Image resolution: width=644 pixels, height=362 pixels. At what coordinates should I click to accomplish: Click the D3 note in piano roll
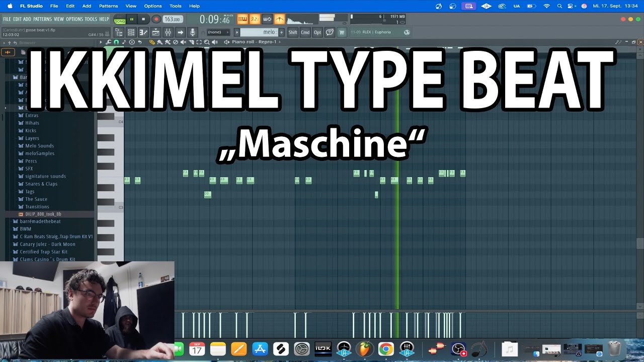click(x=207, y=194)
